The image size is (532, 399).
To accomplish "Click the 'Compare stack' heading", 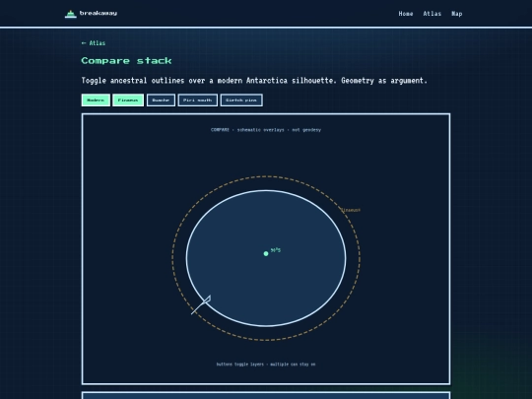I will (x=126, y=61).
